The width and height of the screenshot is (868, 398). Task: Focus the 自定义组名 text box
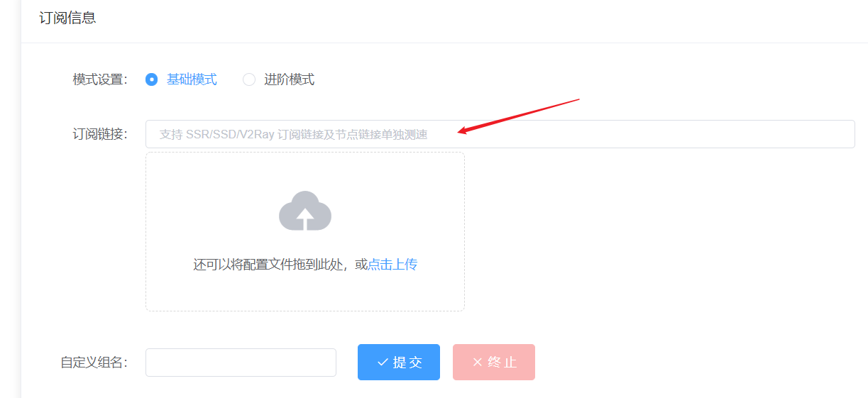pyautogui.click(x=241, y=363)
